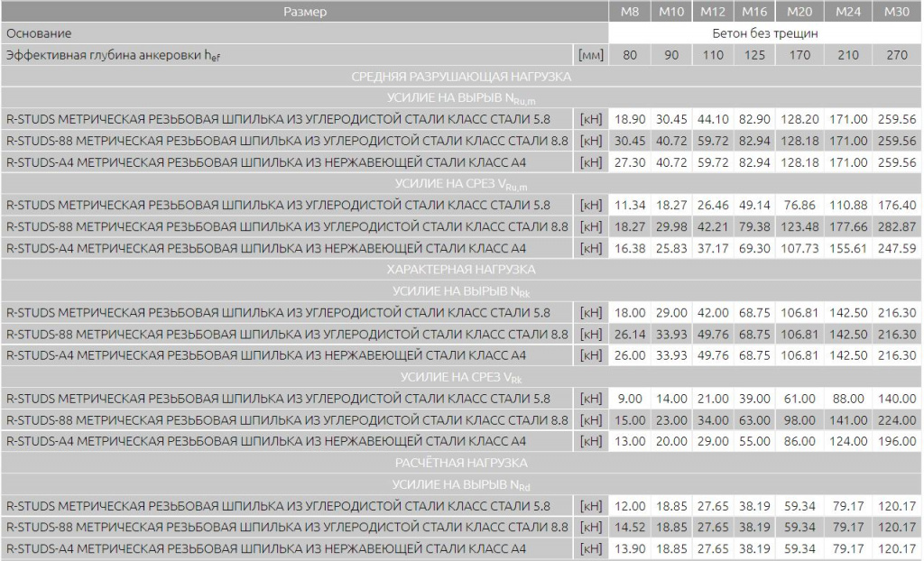Viewport: 924px width, 561px height.
Task: Click 'УСИЛИЕ НА ВЫРЫВ NRd' subheading
Action: pyautogui.click(x=461, y=485)
